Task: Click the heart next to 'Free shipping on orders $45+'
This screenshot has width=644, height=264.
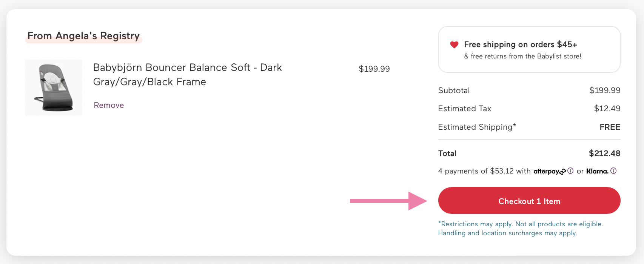Action: point(454,45)
